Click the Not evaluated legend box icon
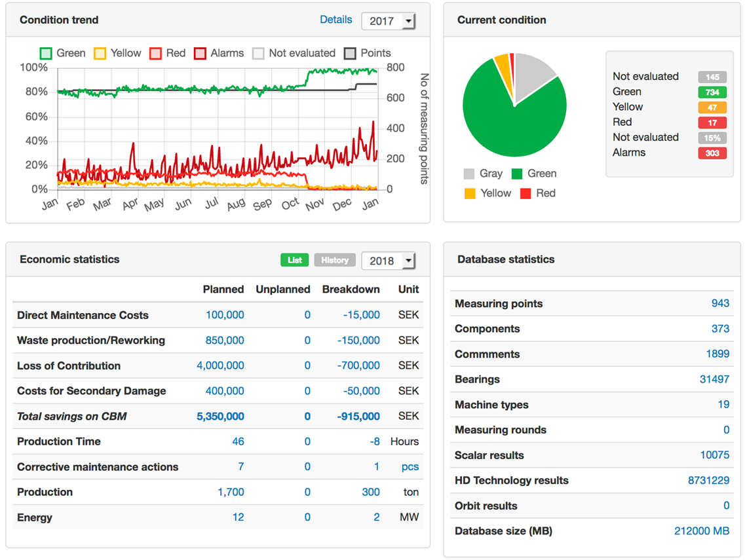Image resolution: width=747 pixels, height=560 pixels. (259, 54)
